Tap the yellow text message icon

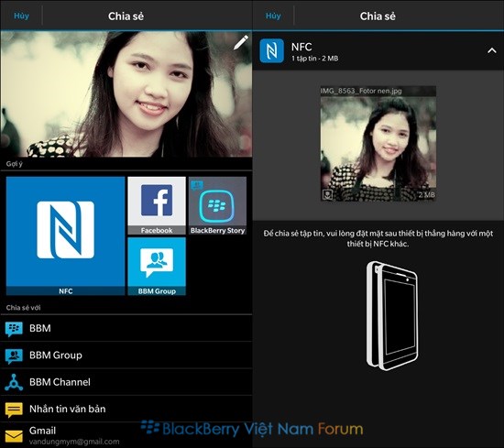pyautogui.click(x=14, y=410)
